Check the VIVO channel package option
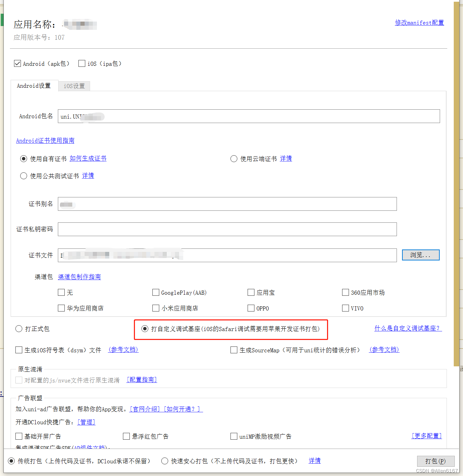Viewport: 463px width, 476px height. click(x=345, y=308)
